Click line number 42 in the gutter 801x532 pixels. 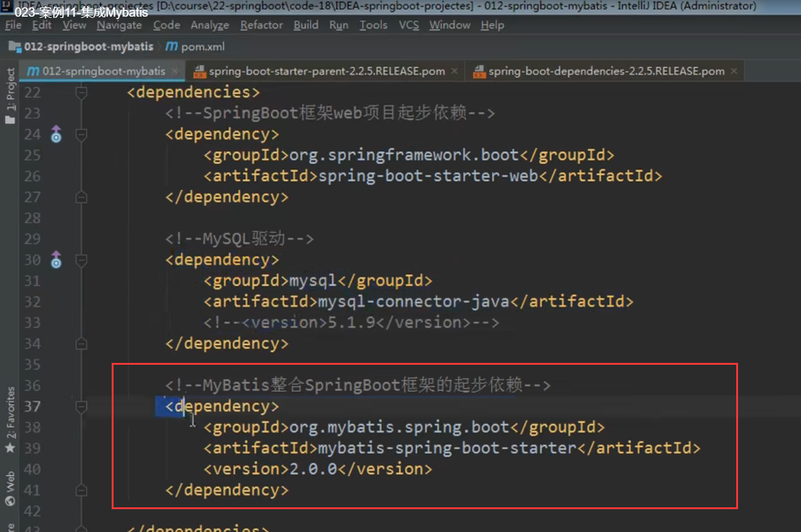pos(32,512)
